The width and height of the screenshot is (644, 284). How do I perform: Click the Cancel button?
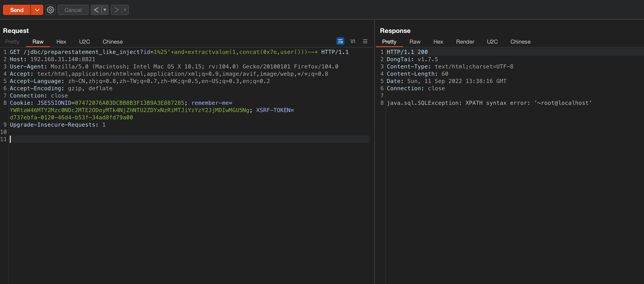73,10
